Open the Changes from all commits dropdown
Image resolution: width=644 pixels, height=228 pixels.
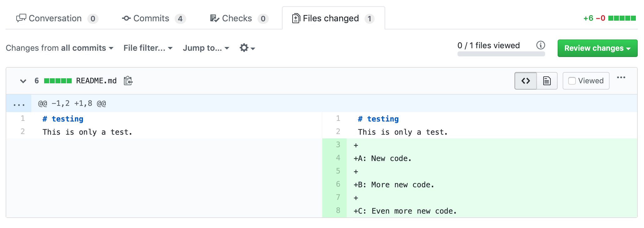(x=59, y=48)
